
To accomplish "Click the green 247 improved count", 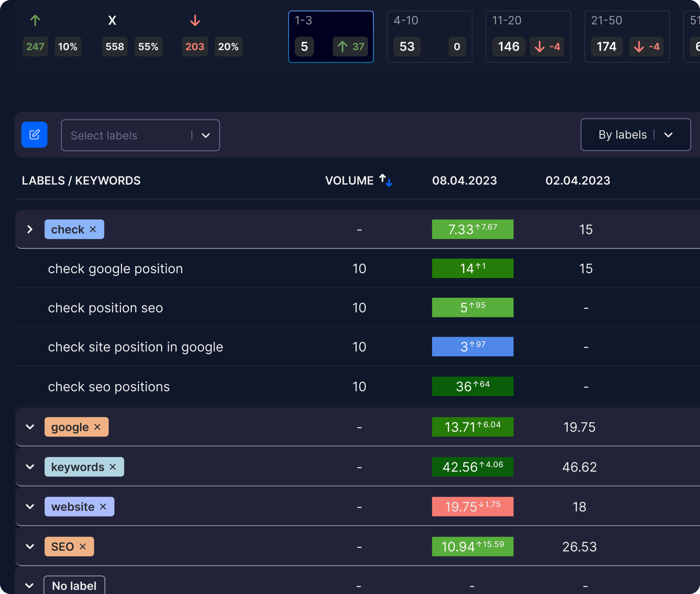I will [35, 47].
